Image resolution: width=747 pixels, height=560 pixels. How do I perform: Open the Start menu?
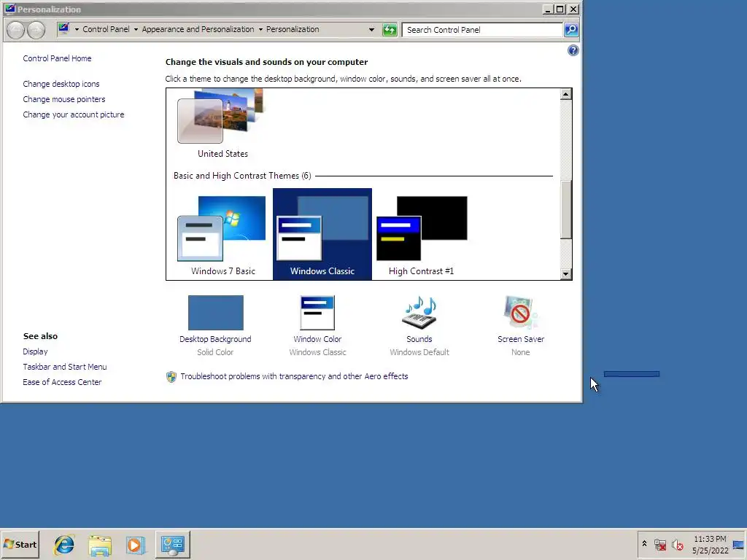20,544
